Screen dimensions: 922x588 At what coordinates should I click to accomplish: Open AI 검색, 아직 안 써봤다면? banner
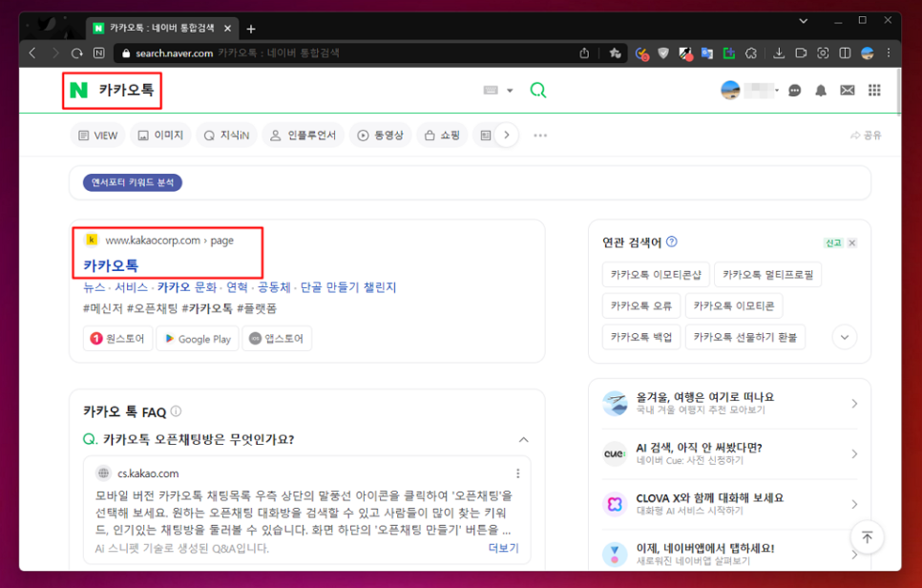click(730, 454)
